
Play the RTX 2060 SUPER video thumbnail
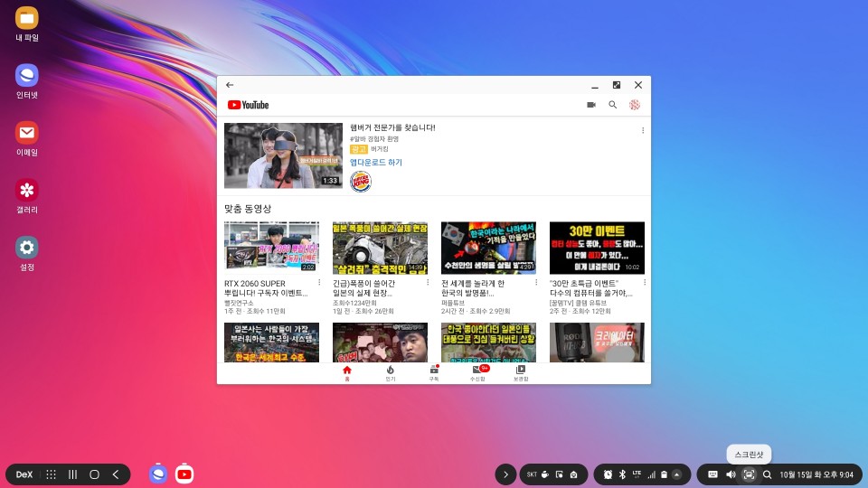(x=271, y=248)
